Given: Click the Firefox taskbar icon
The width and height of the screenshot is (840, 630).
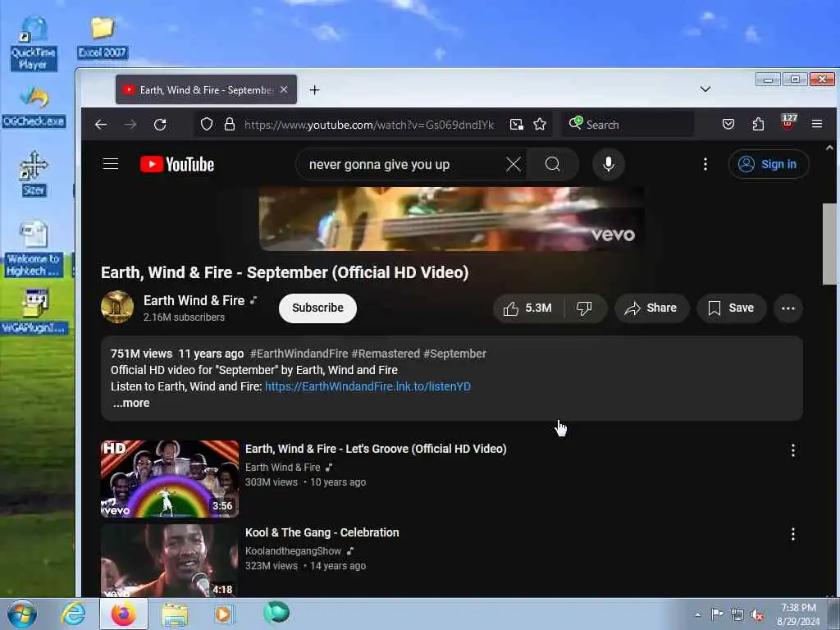Looking at the screenshot, I should pos(124,614).
